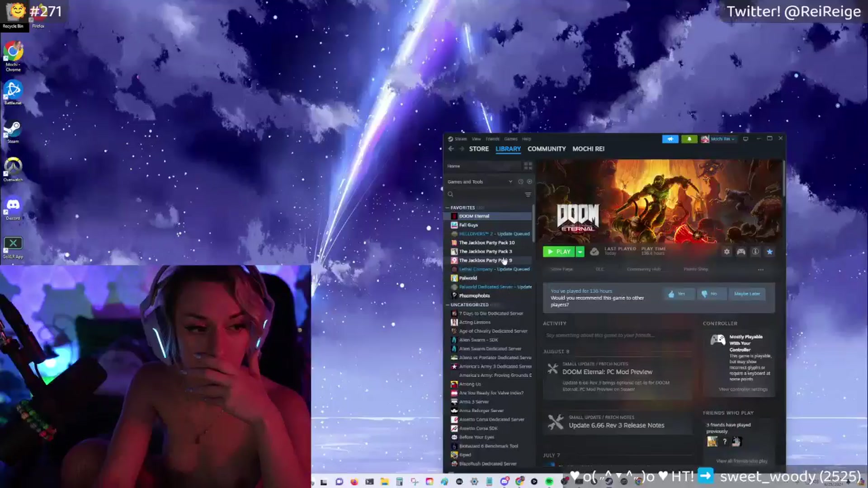Open Calculator from the taskbar
This screenshot has height=488, width=868.
[x=399, y=482]
